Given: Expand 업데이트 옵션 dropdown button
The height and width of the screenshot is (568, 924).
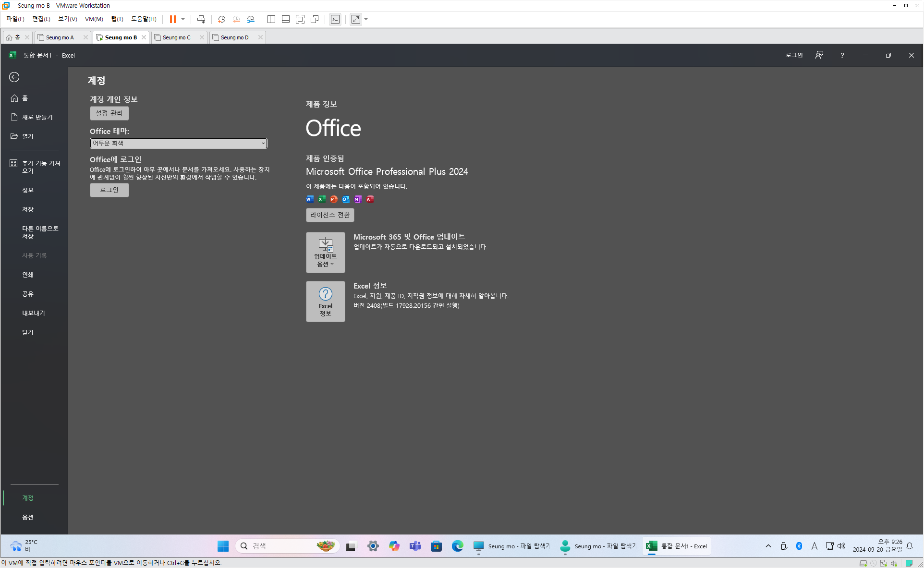Looking at the screenshot, I should click(325, 253).
